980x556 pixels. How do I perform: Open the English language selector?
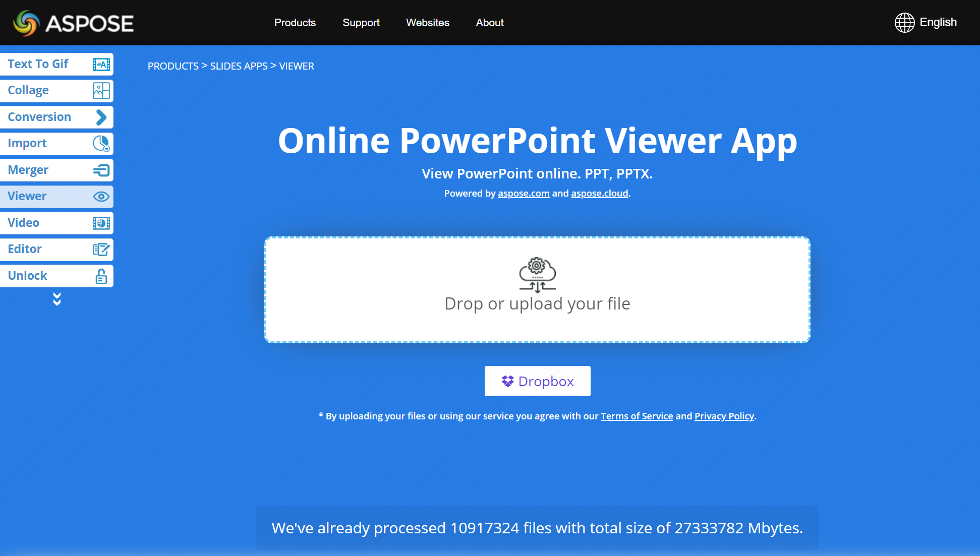[x=926, y=23]
